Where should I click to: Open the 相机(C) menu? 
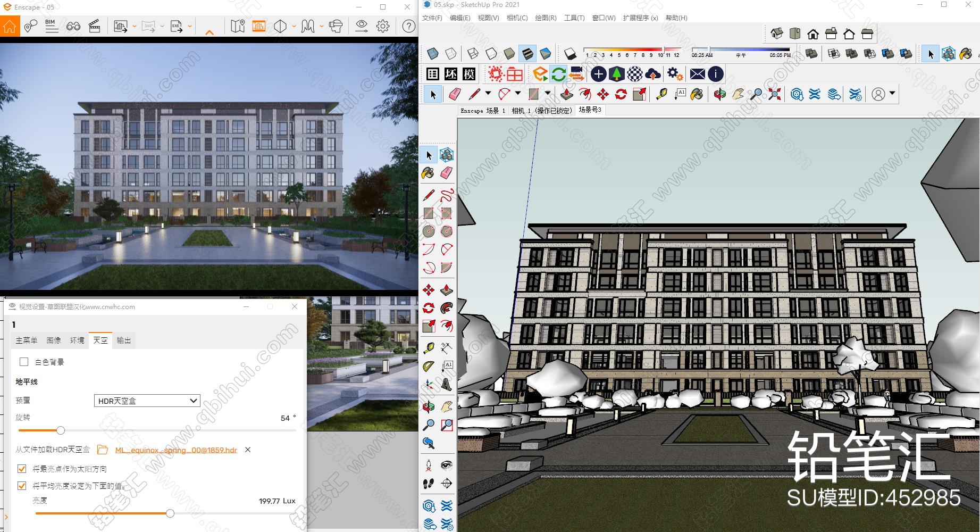(x=517, y=18)
